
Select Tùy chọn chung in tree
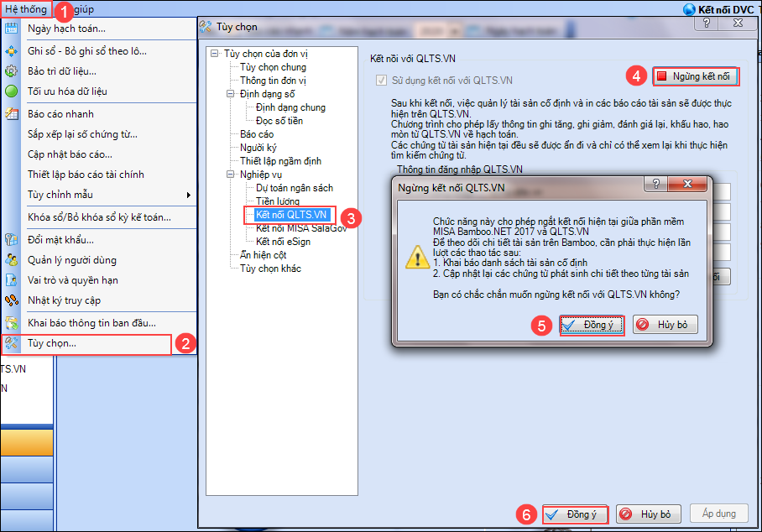tap(273, 67)
